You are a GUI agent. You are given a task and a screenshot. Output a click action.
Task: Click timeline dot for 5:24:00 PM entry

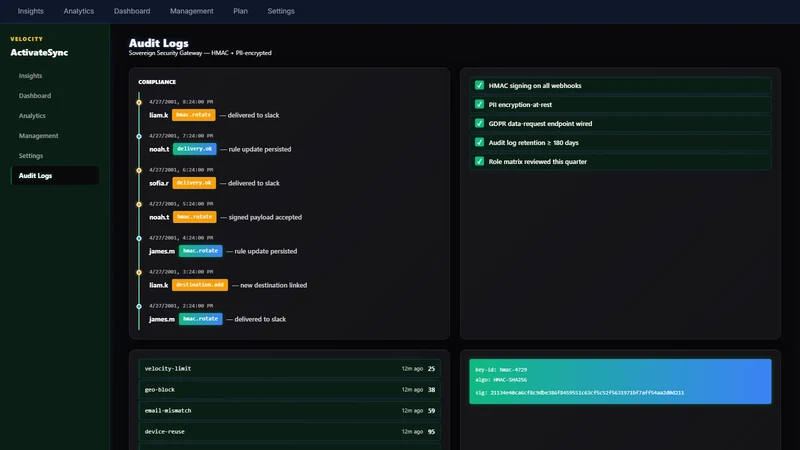(139, 205)
